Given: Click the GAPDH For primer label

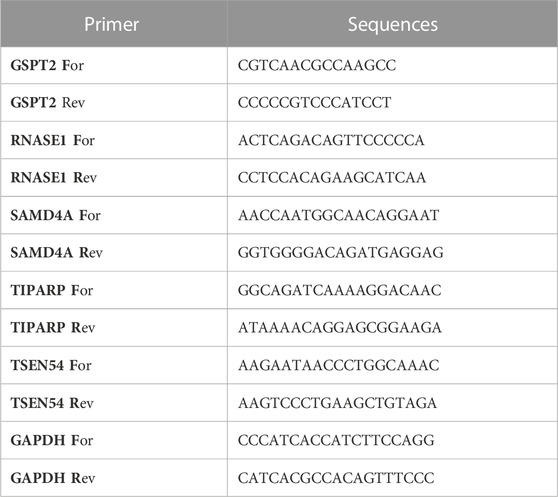Looking at the screenshot, I should 52,440.
